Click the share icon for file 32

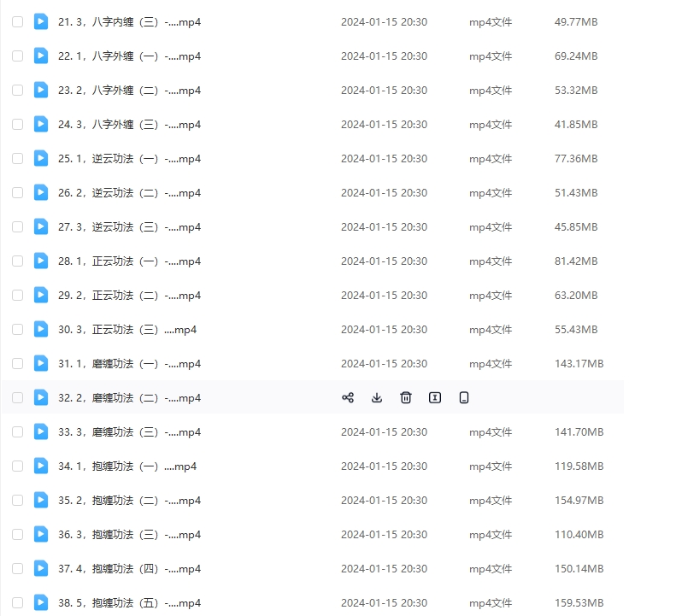[x=348, y=397]
